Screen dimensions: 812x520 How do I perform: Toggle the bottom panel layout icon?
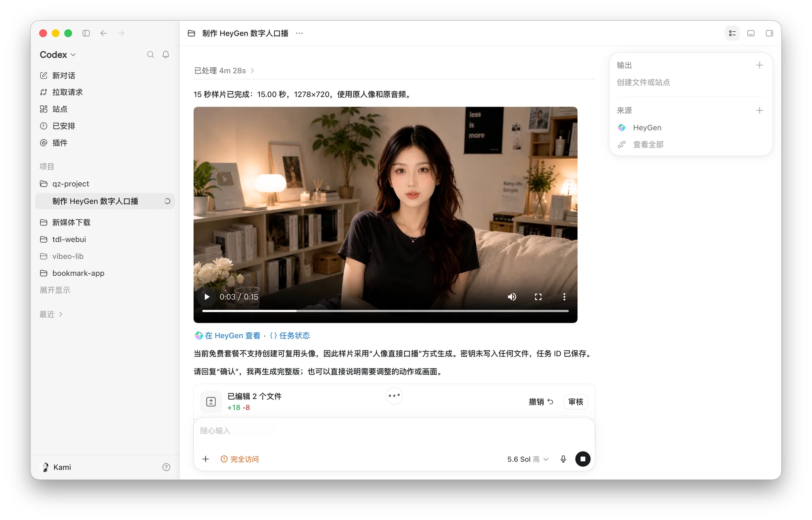point(751,33)
